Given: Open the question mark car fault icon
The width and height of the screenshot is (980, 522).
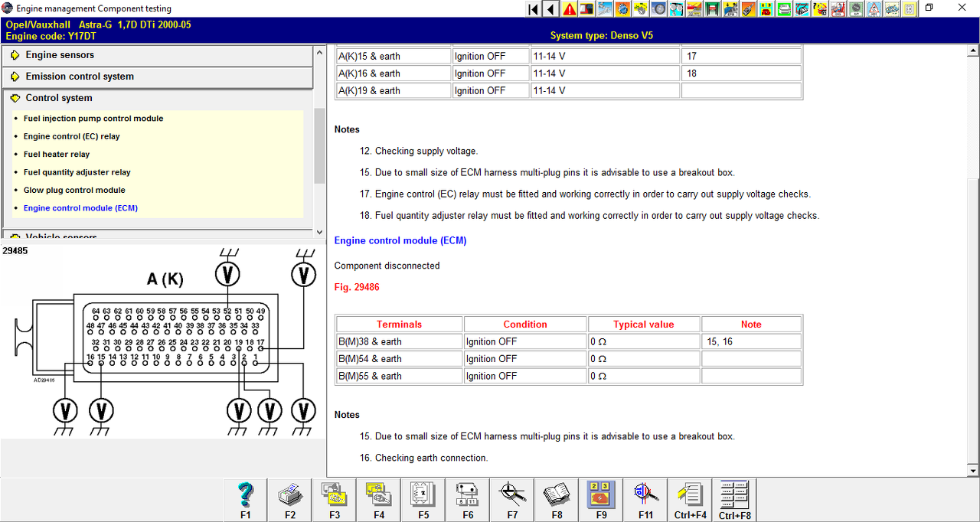Looking at the screenshot, I should tap(820, 9).
